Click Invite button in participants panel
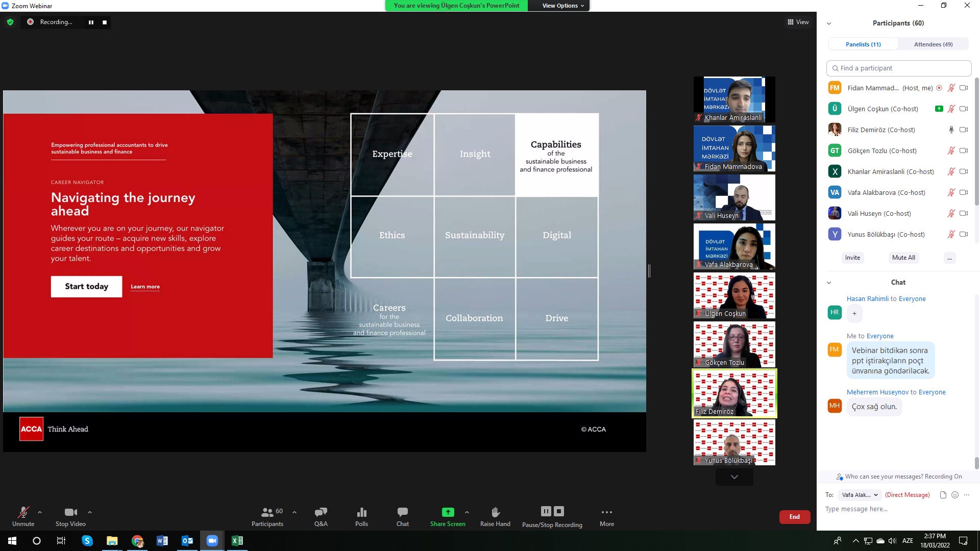 point(852,258)
